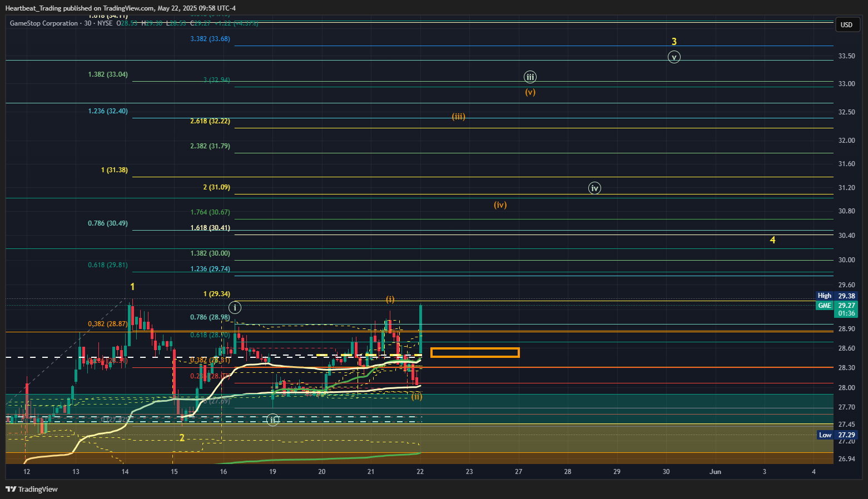
Task: Select the 2.618 (32.22) Fibonacci label
Action: pyautogui.click(x=210, y=121)
